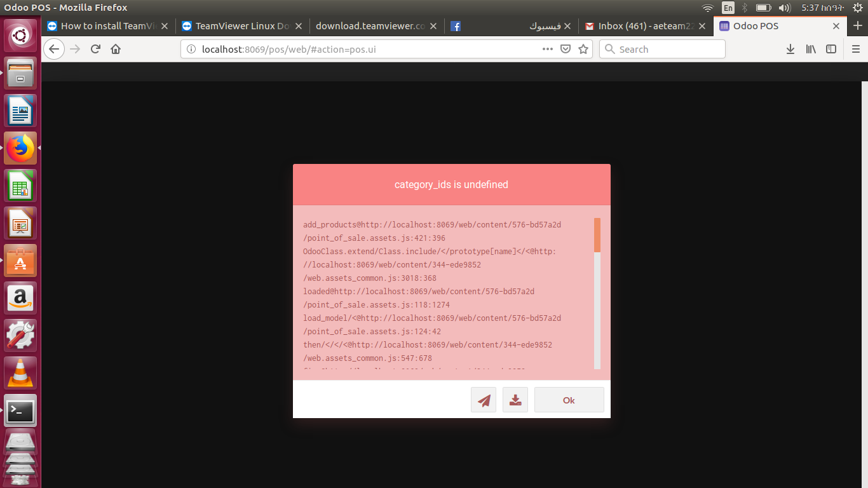The width and height of the screenshot is (868, 488).
Task: Bookmark the current page with the star icon
Action: pyautogui.click(x=583, y=49)
